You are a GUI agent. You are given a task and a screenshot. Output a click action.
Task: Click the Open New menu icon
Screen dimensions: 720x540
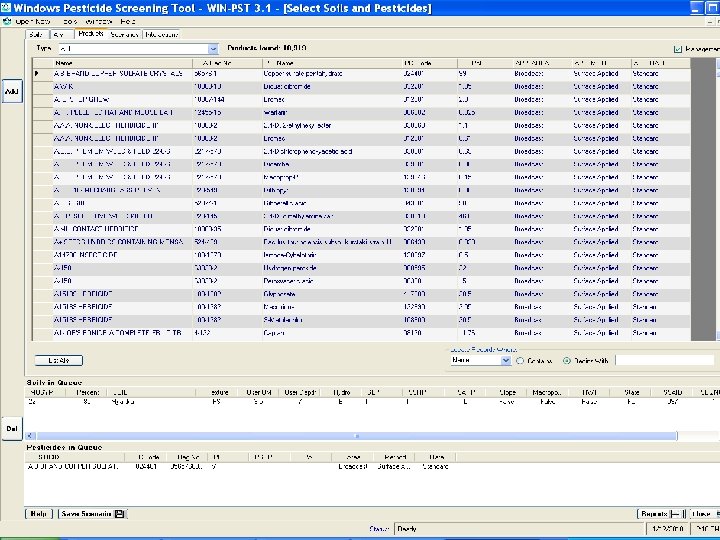[7, 21]
